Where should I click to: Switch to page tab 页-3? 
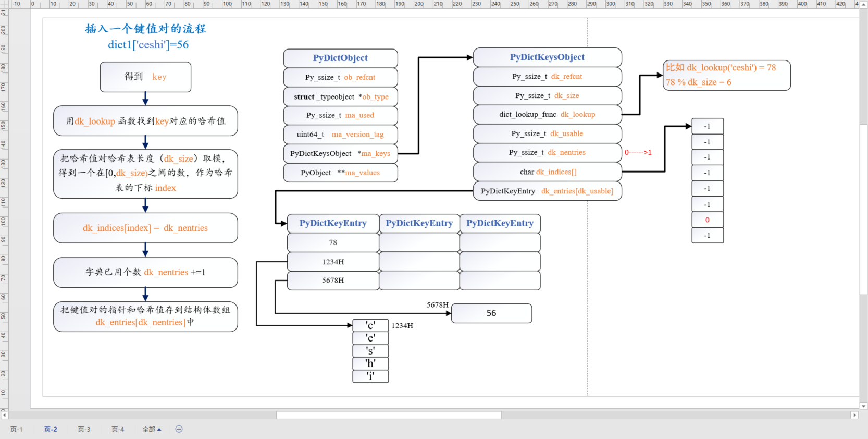(x=84, y=429)
